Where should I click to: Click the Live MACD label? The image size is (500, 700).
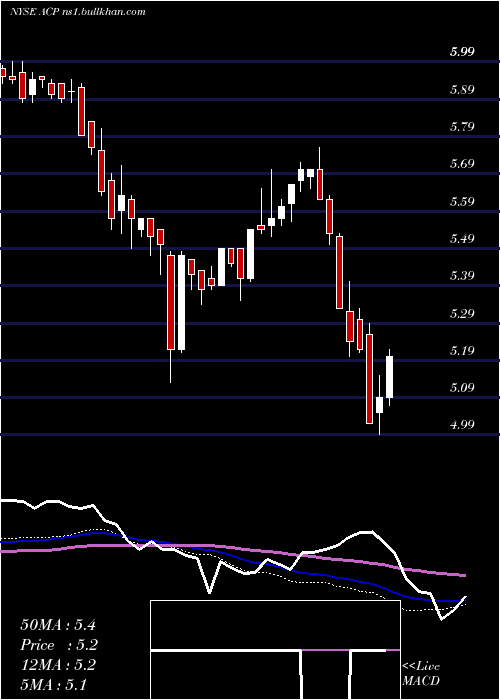pyautogui.click(x=421, y=673)
